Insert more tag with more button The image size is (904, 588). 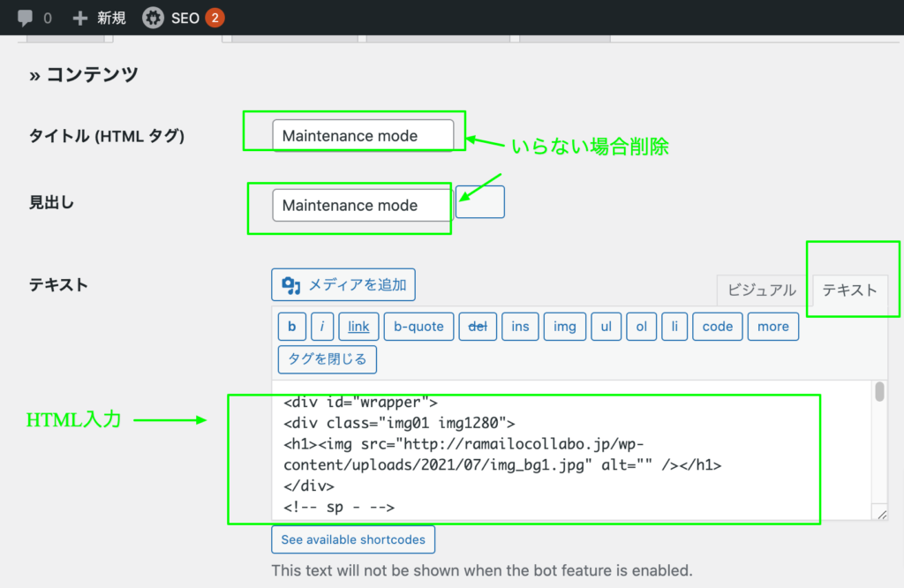(x=773, y=327)
